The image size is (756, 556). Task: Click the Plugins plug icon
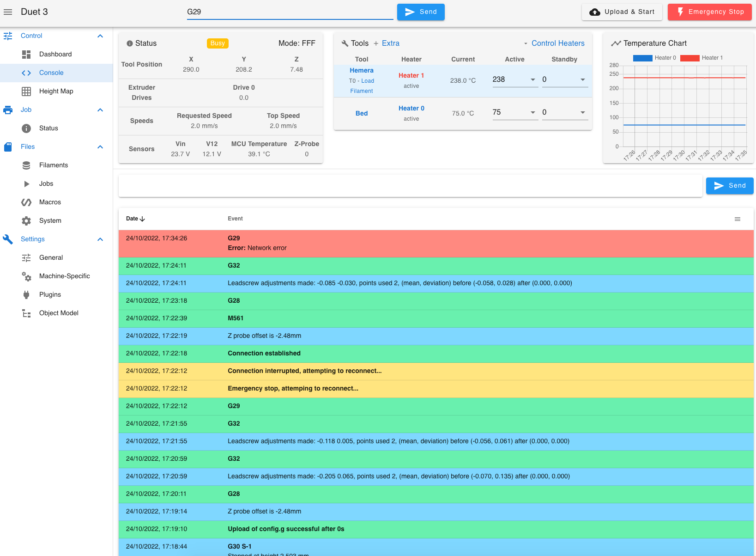[26, 294]
